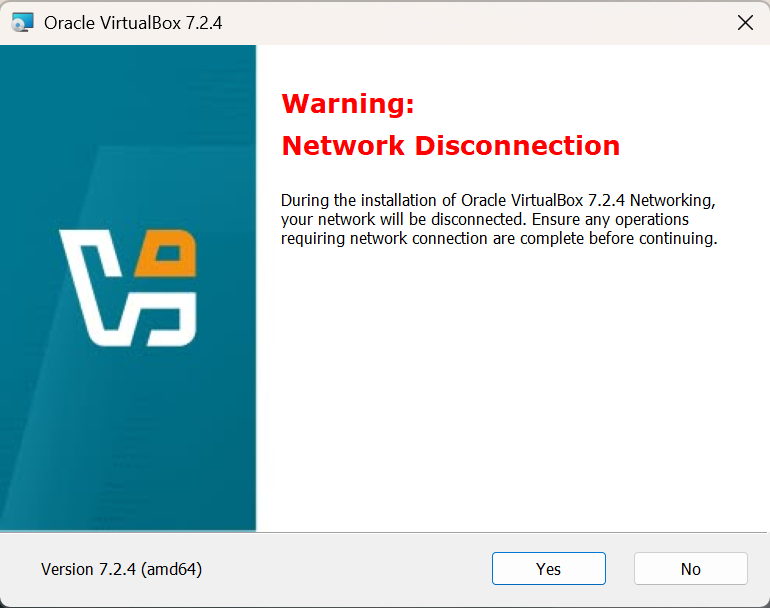This screenshot has height=608, width=770.
Task: Click the Version 7.2.4 (amd64) label
Action: (x=121, y=569)
